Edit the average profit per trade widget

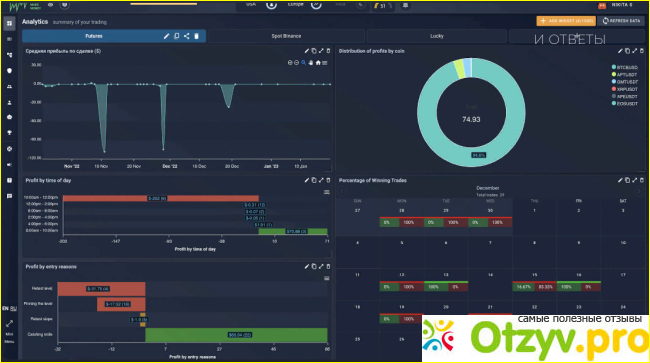pos(307,51)
